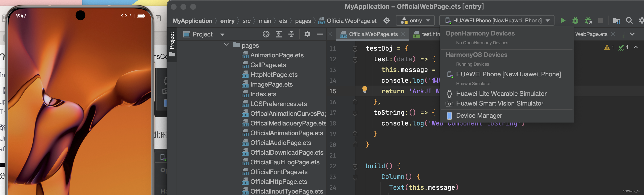644x195 pixels.
Task: Open OfficialFontPage.ets file
Action: point(275,172)
